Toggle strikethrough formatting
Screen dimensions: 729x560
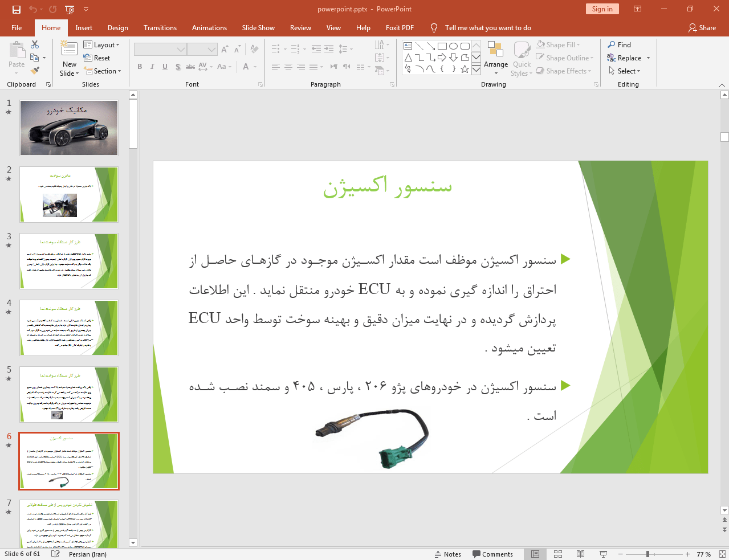(190, 67)
